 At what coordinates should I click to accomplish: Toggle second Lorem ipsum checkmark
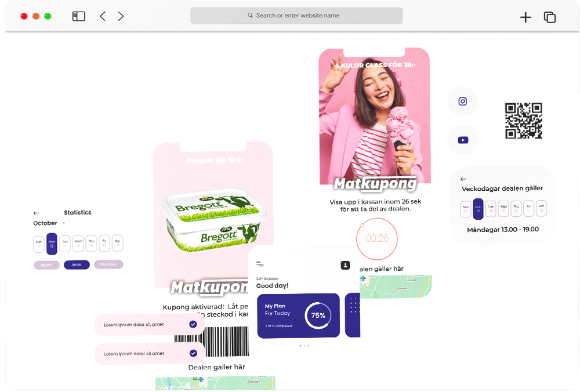pyautogui.click(x=194, y=353)
